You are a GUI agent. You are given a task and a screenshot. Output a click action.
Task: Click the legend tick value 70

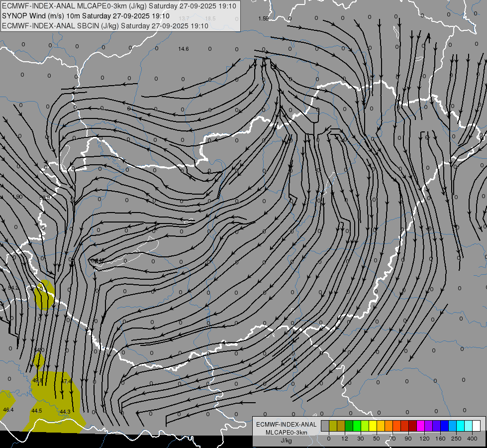[x=392, y=439]
